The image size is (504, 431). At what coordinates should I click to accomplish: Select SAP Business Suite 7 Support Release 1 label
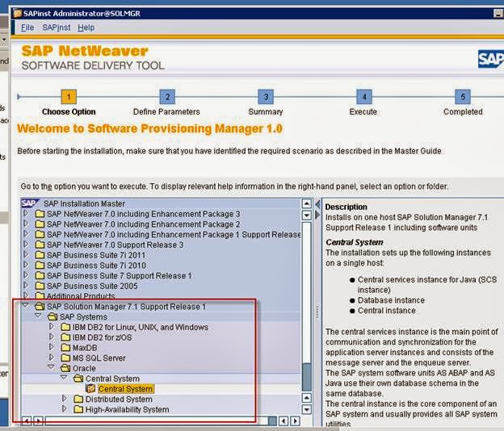click(x=120, y=275)
